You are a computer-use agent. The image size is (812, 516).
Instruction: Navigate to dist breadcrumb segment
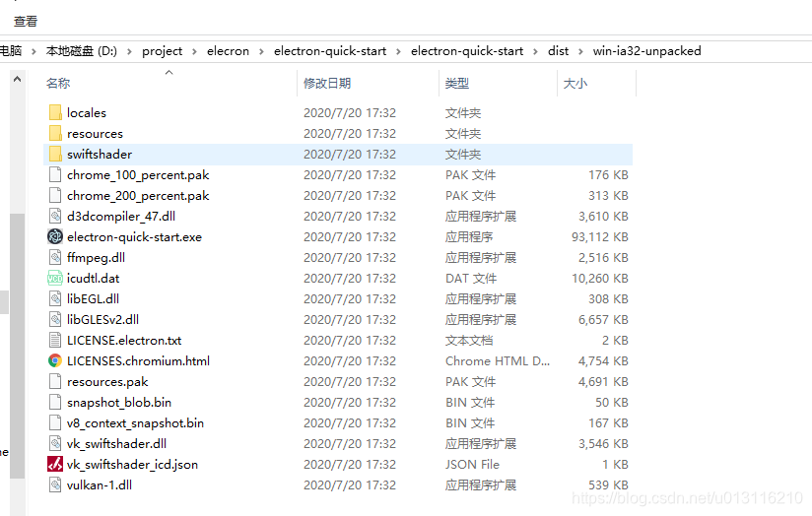tap(558, 51)
